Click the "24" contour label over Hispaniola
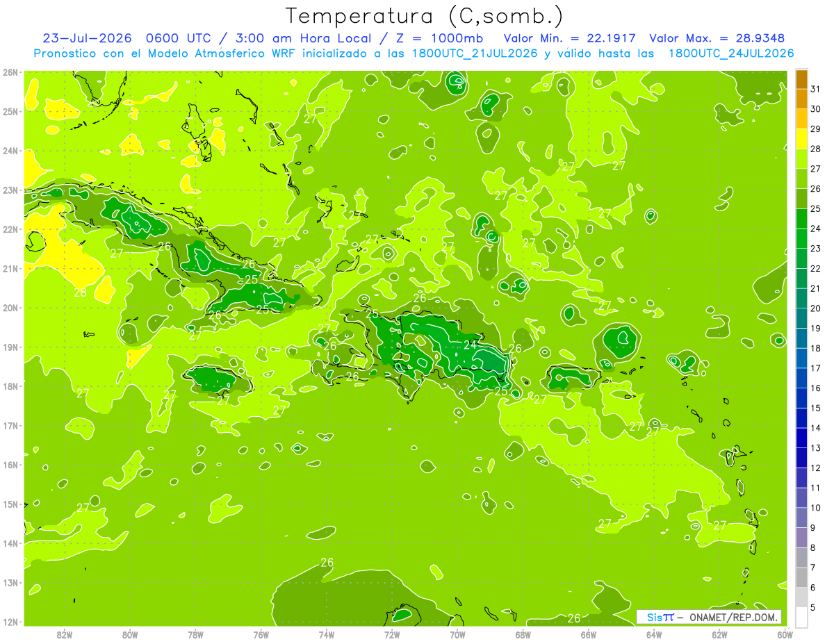The image size is (834, 644). click(470, 345)
